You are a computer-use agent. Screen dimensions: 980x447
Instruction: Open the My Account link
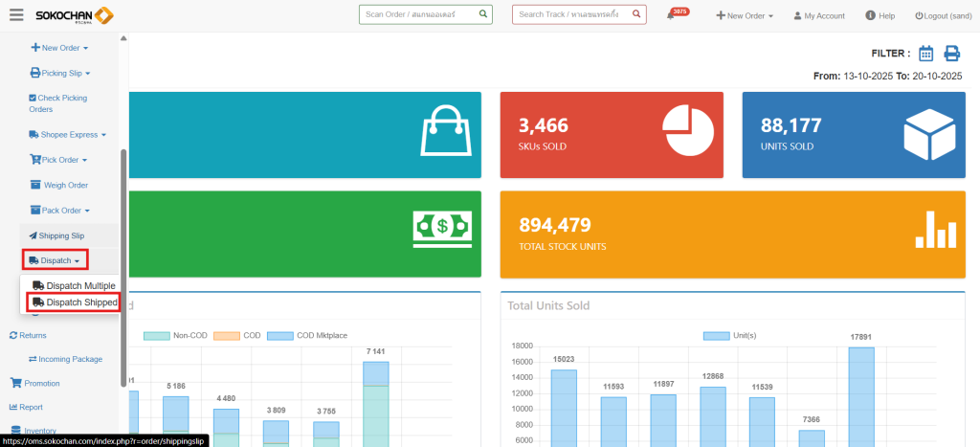[x=818, y=16]
